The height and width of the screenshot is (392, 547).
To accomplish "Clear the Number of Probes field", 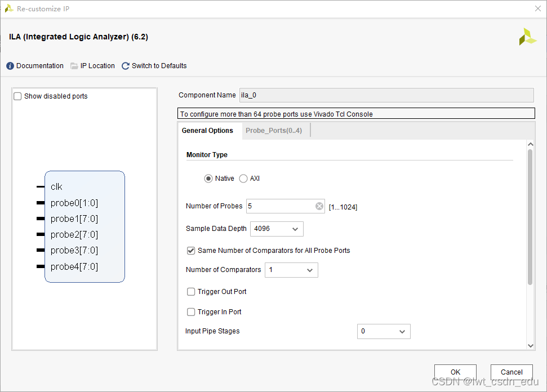I will pos(319,206).
